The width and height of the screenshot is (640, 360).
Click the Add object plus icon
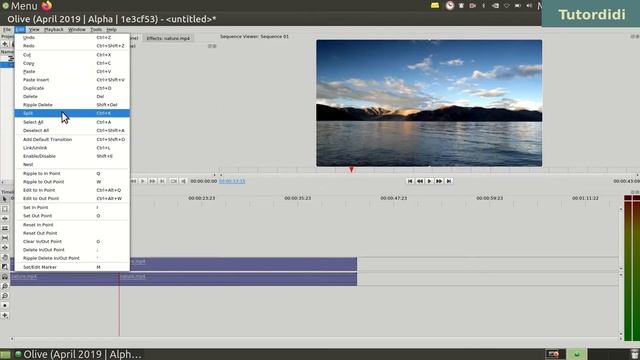click(x=4, y=316)
